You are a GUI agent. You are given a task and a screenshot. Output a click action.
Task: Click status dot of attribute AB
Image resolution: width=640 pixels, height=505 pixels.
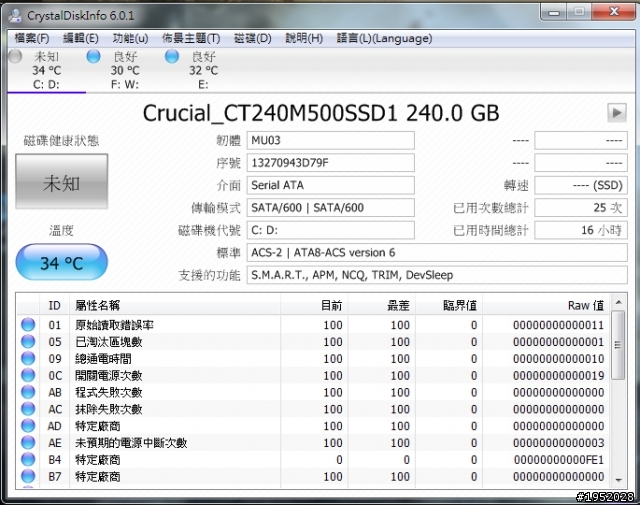(28, 392)
